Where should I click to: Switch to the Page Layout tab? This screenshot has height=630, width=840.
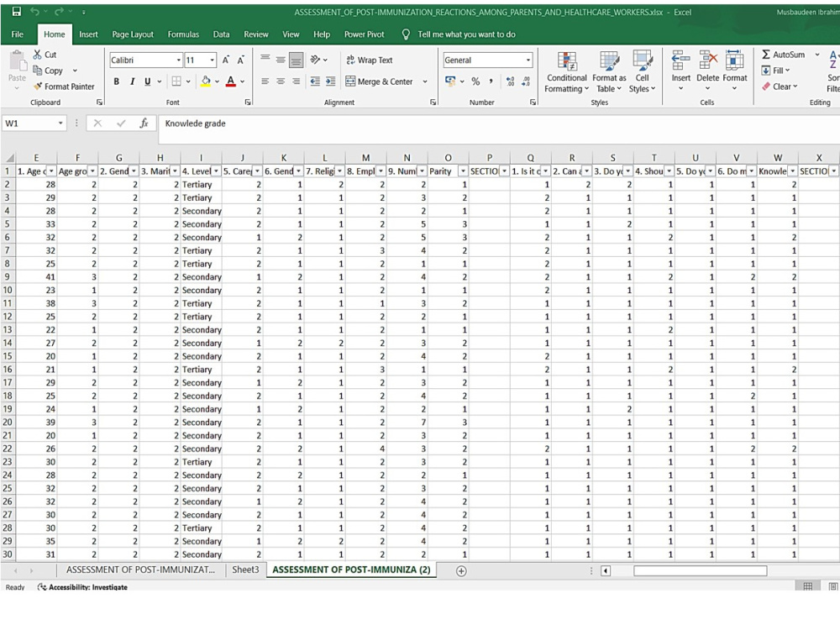click(133, 34)
